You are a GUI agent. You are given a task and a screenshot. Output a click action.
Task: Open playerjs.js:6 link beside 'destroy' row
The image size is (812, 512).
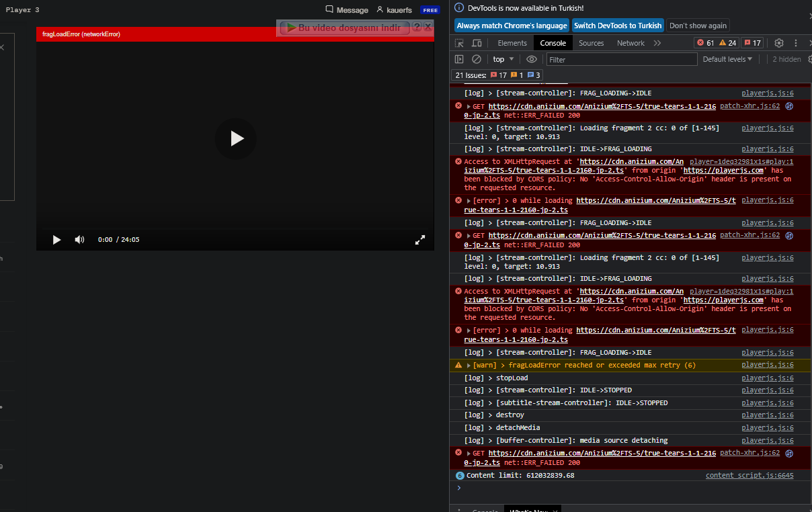[768, 415]
